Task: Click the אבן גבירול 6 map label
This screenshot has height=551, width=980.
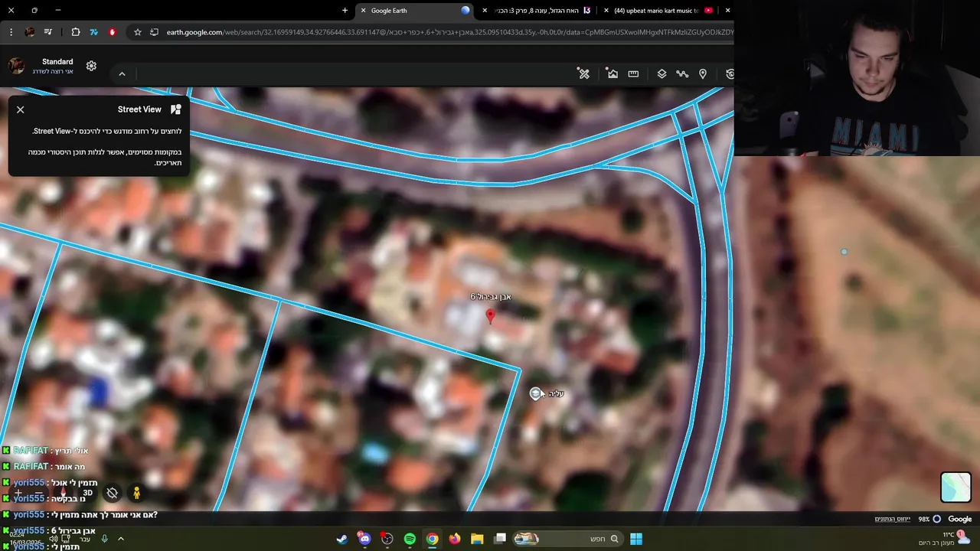Action: point(491,297)
